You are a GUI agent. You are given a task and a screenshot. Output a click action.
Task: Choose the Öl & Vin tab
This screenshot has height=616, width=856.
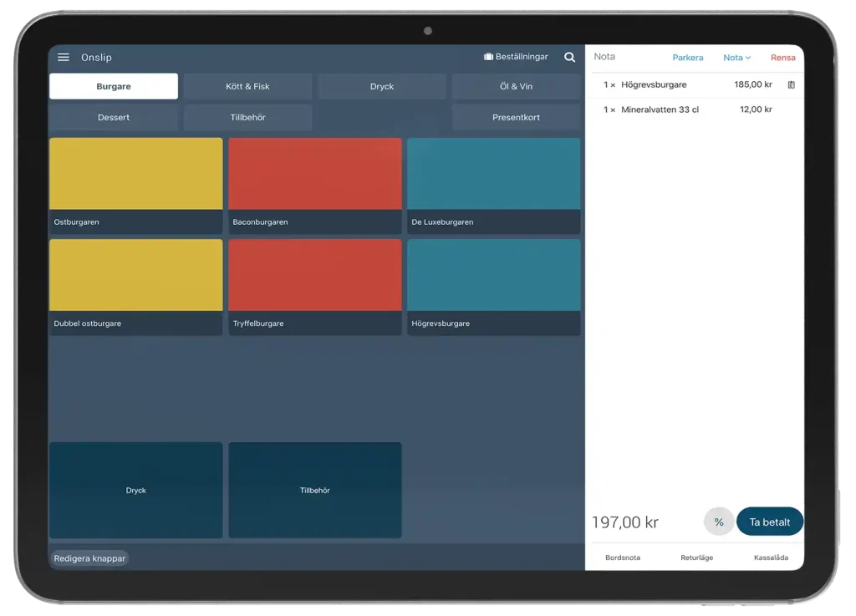click(x=516, y=86)
